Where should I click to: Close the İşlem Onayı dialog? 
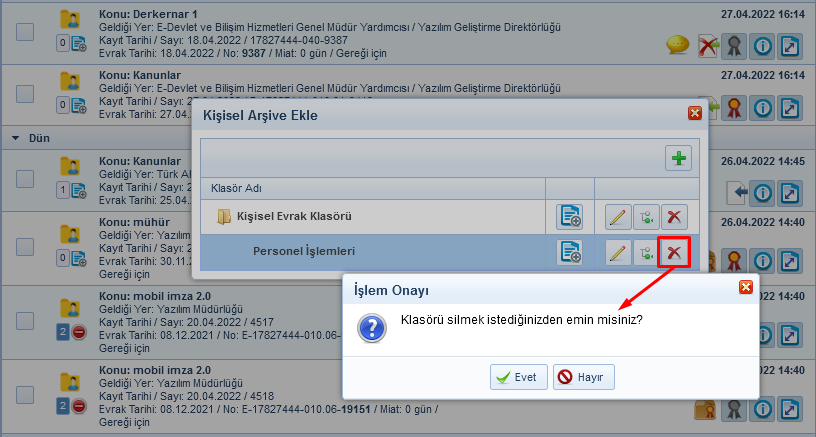tap(746, 287)
